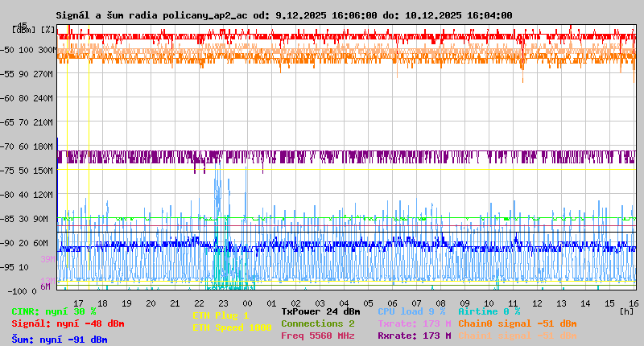Click the Freq 5560 MHz label
Viewport: 644px width, 346px height.
point(317,336)
